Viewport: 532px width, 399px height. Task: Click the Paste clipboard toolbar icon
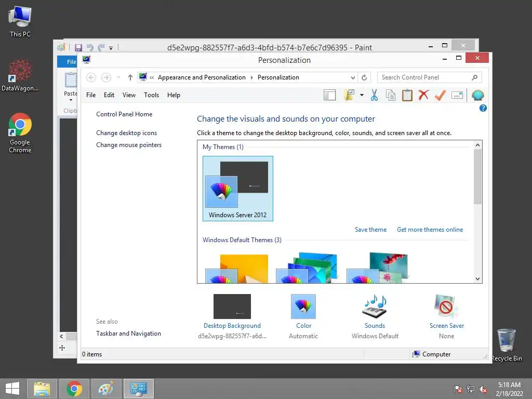(407, 96)
